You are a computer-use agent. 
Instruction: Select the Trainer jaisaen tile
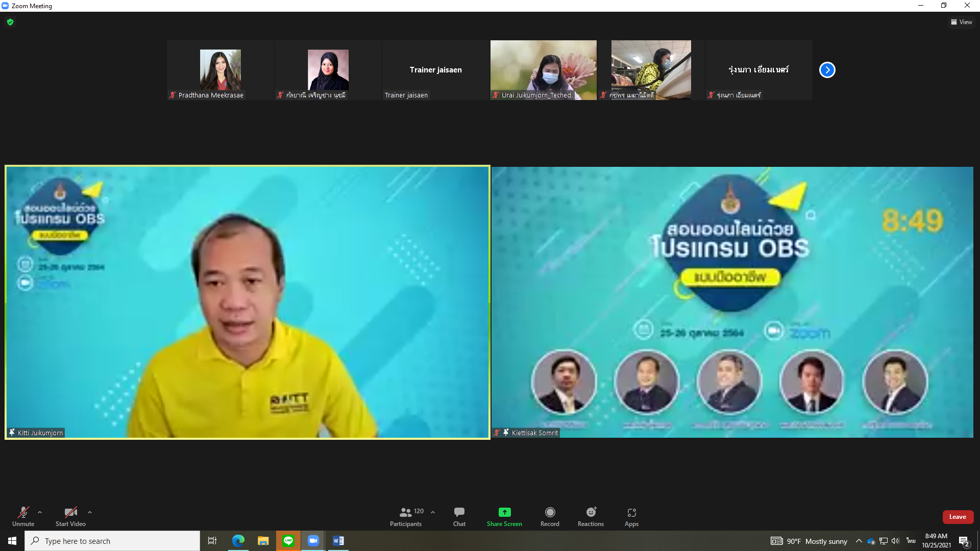tap(436, 70)
